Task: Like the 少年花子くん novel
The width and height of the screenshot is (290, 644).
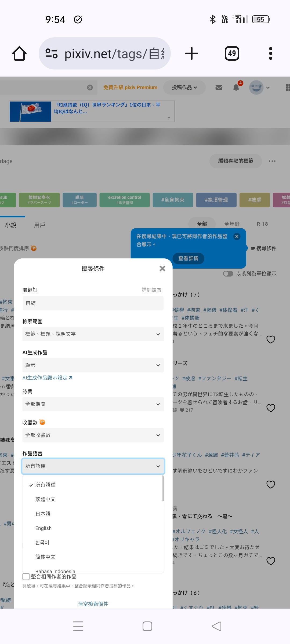Action: tap(271, 484)
